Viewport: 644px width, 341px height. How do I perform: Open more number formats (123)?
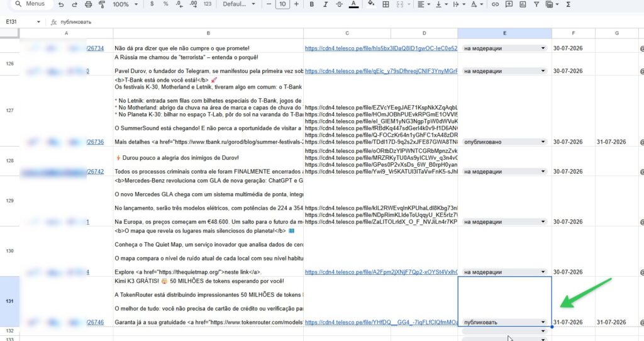coord(208,4)
